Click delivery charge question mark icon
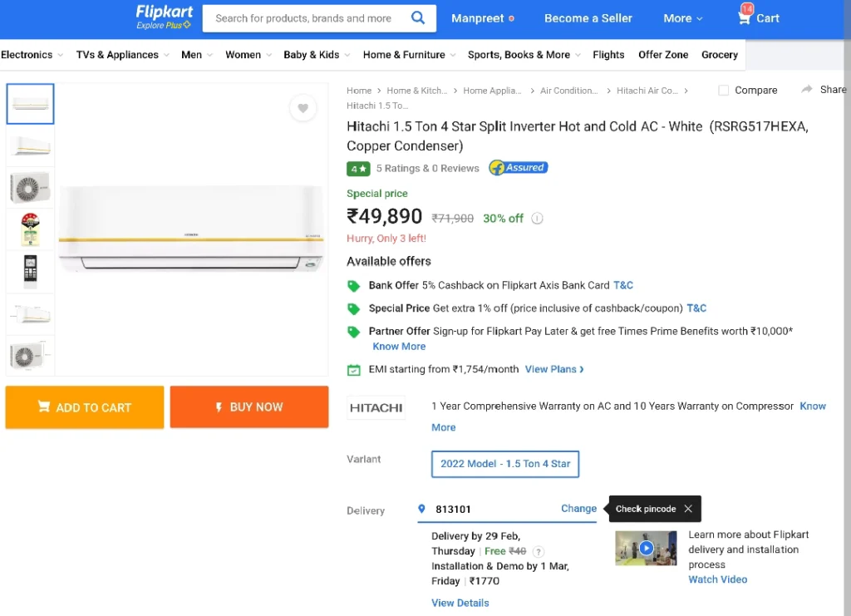Viewport: 851px width, 616px height. (x=538, y=552)
